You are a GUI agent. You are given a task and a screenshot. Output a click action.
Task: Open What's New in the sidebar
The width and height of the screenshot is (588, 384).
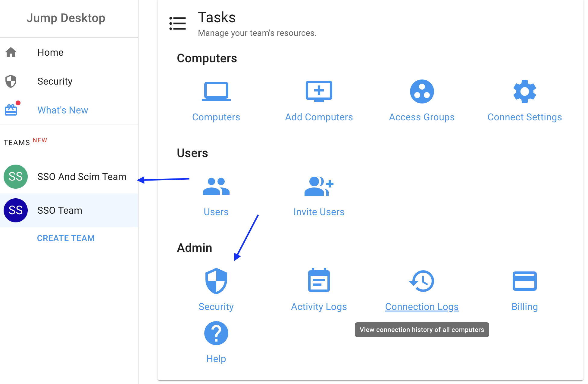(69, 110)
